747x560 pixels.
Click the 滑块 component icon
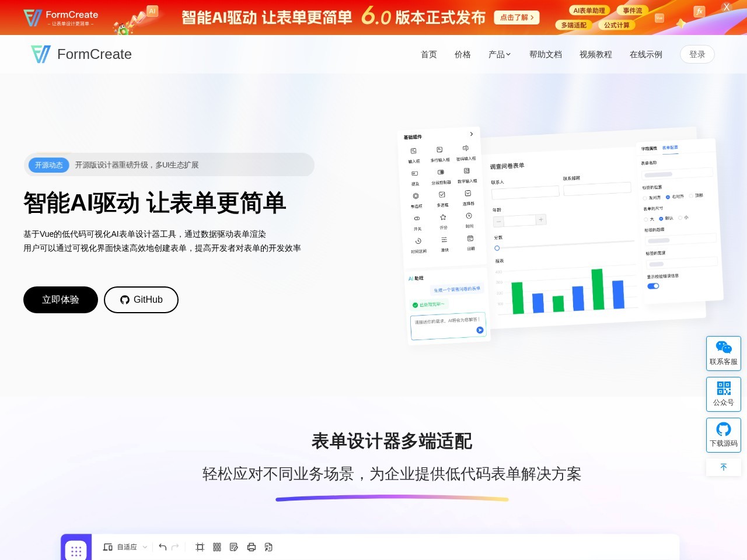tap(444, 240)
